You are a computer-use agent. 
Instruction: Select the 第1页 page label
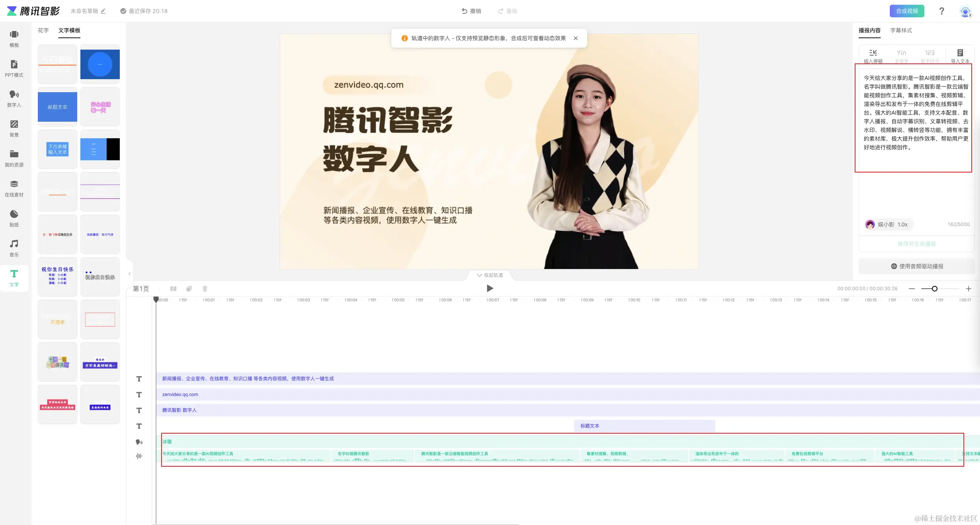point(141,289)
